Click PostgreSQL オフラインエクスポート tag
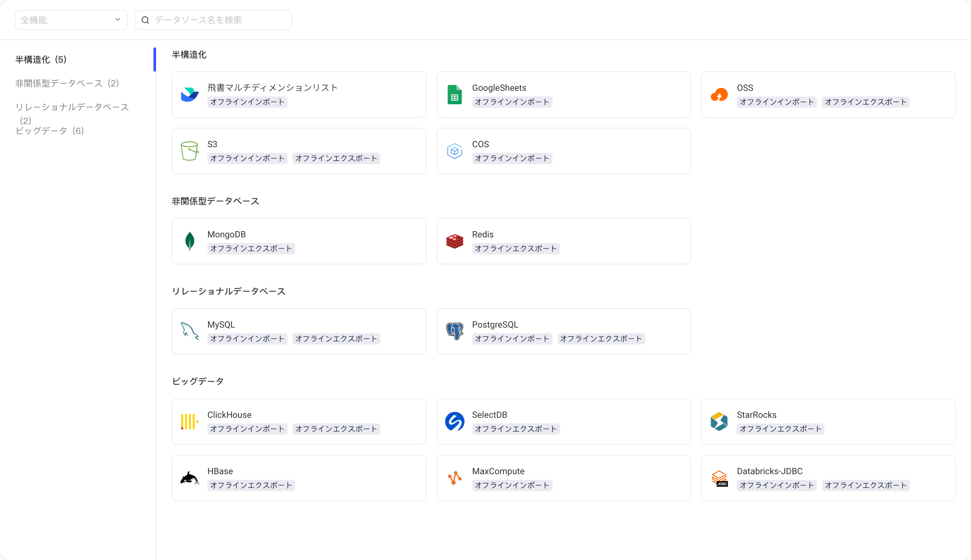Screen dimensions: 971x560 (x=601, y=339)
